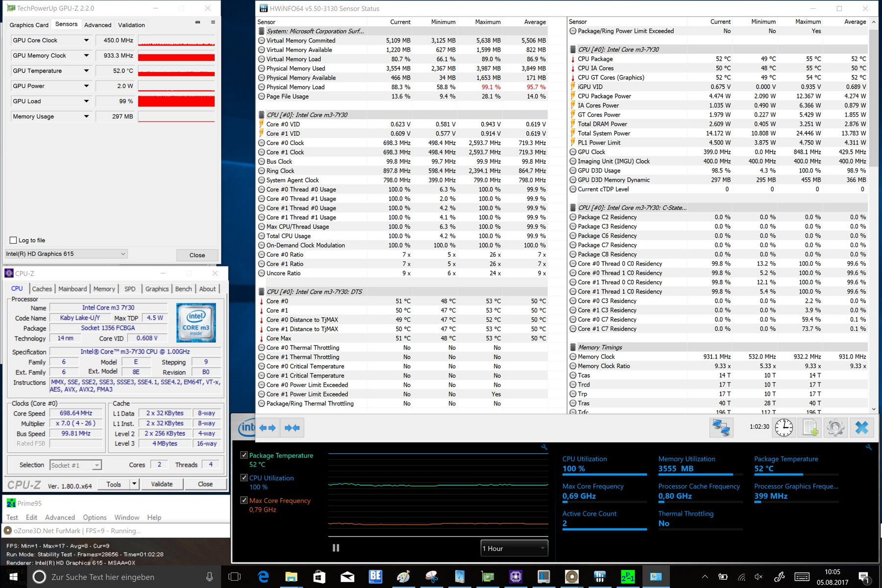Open the GPU-Z hamburger menu icon
Viewport: 882px width, 588px height.
tap(213, 22)
